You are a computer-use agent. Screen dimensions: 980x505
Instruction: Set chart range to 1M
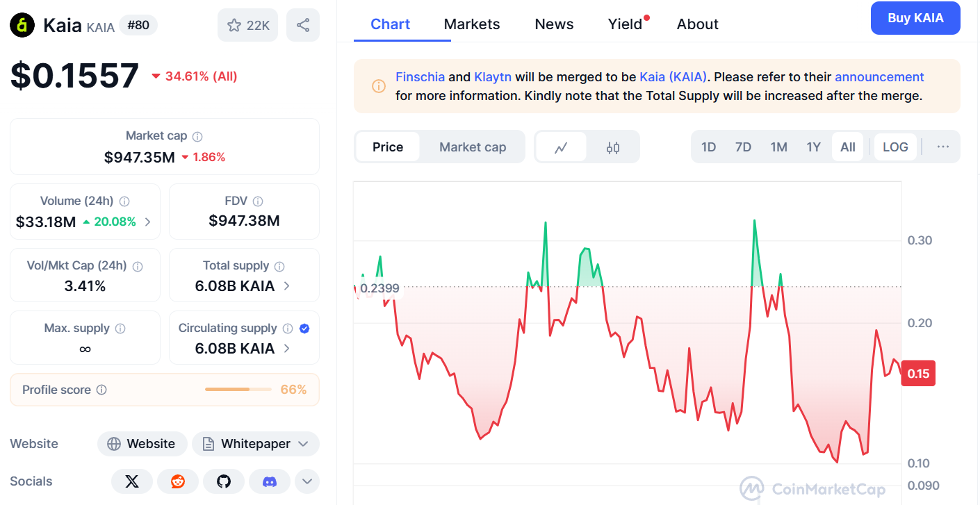point(778,147)
